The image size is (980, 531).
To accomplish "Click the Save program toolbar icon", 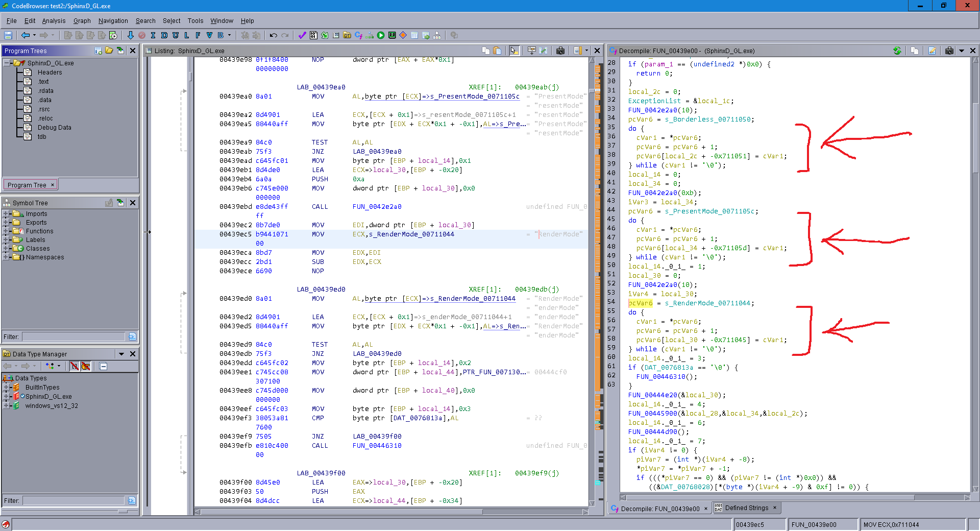I will click(8, 35).
